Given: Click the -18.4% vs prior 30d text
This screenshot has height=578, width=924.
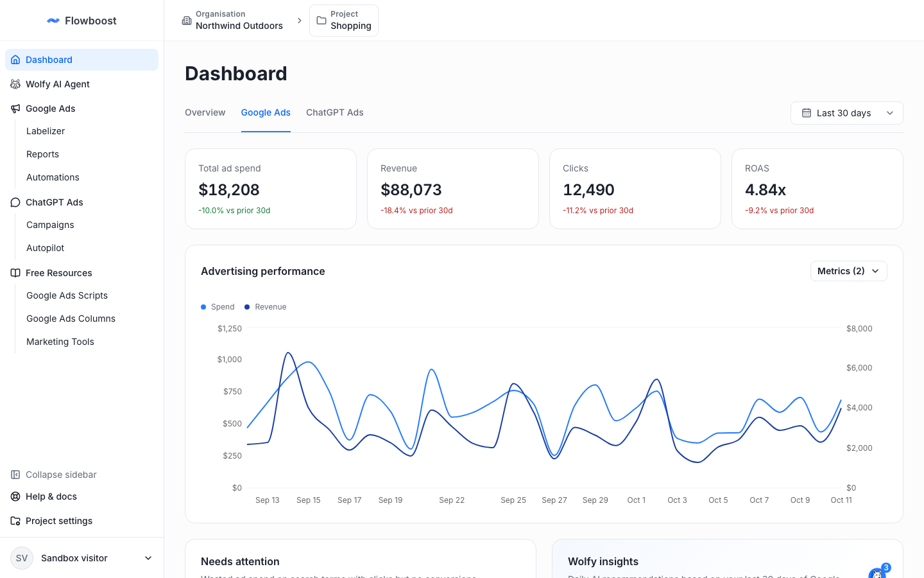Looking at the screenshot, I should [416, 211].
